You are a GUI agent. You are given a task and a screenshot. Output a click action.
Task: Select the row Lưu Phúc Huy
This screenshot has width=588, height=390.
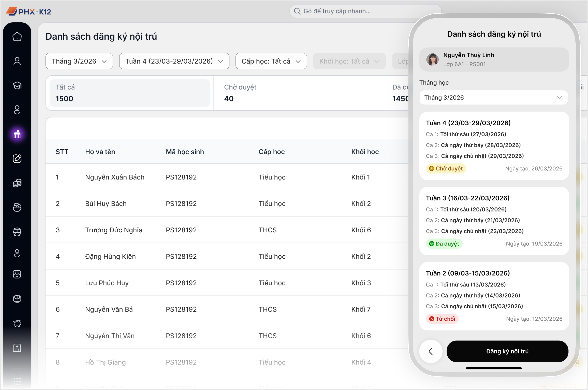tap(227, 283)
